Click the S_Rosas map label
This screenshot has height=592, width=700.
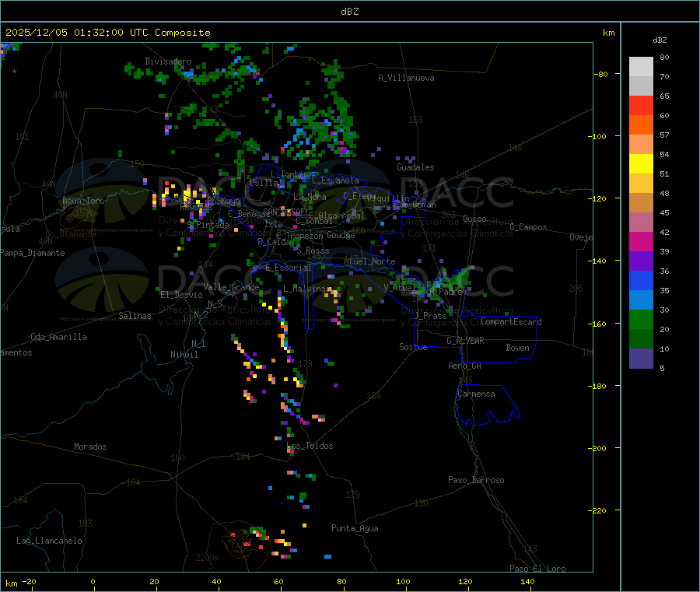(313, 250)
